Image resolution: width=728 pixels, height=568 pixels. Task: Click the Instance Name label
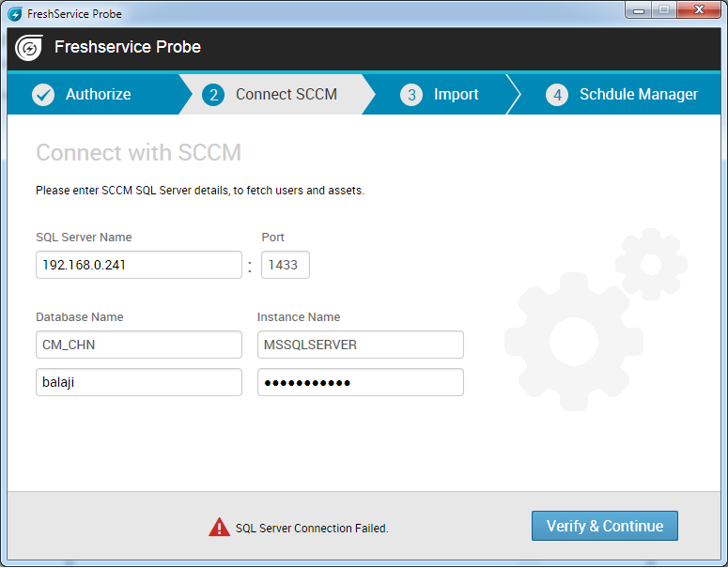point(299,317)
